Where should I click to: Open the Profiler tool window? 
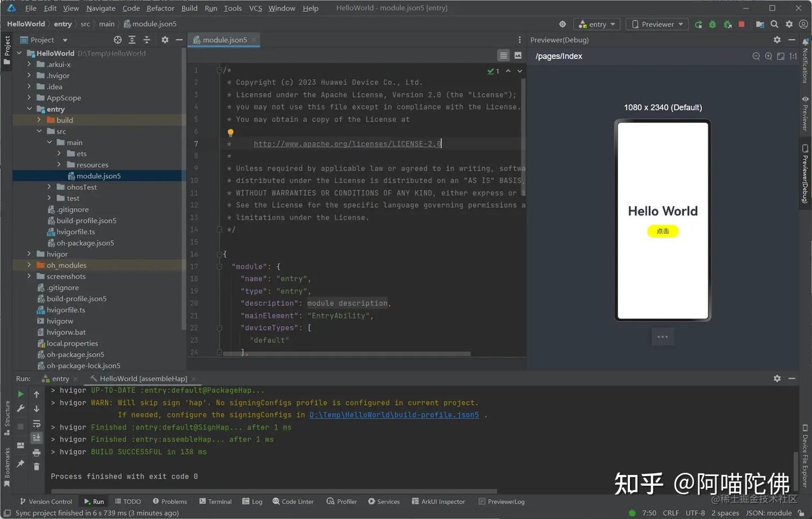point(341,502)
